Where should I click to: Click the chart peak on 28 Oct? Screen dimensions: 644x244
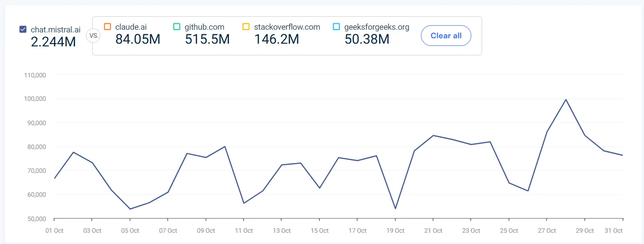pos(565,99)
